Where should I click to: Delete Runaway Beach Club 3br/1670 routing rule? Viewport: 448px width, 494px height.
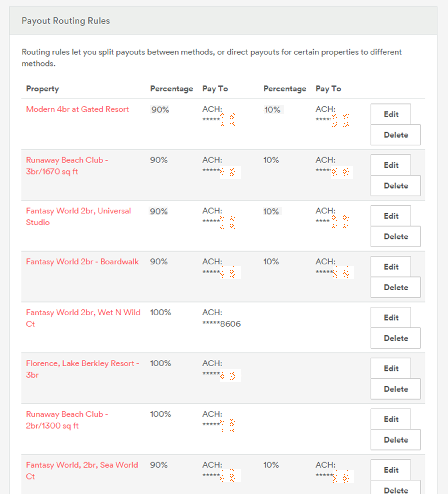396,185
